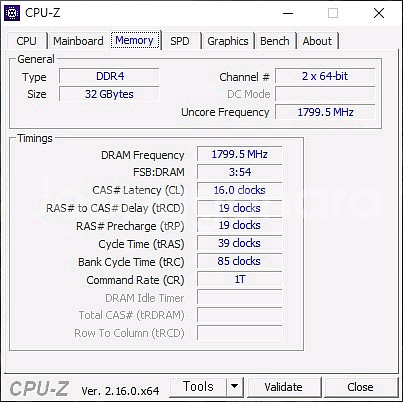The height and width of the screenshot is (406, 406).
Task: Show the About tab
Action: click(x=317, y=41)
